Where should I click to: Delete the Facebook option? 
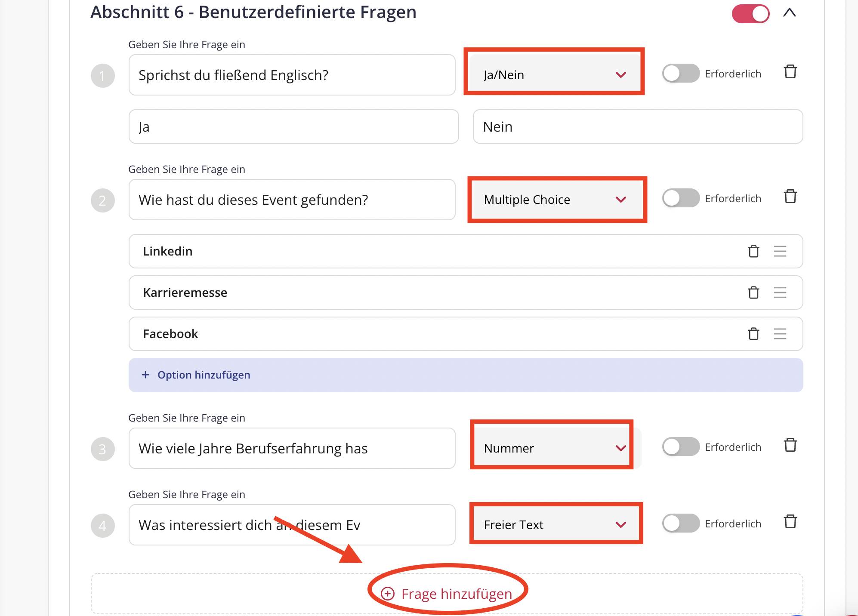(x=753, y=334)
